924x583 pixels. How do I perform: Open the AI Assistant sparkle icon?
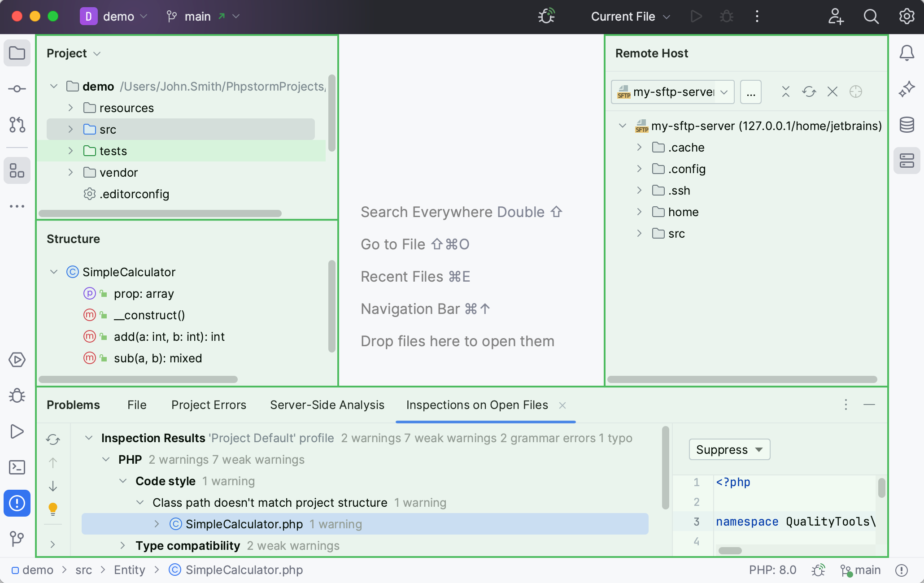pos(907,89)
